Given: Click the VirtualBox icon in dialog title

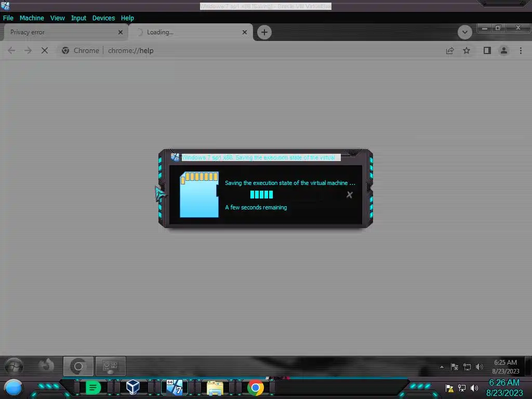Looking at the screenshot, I should point(175,157).
